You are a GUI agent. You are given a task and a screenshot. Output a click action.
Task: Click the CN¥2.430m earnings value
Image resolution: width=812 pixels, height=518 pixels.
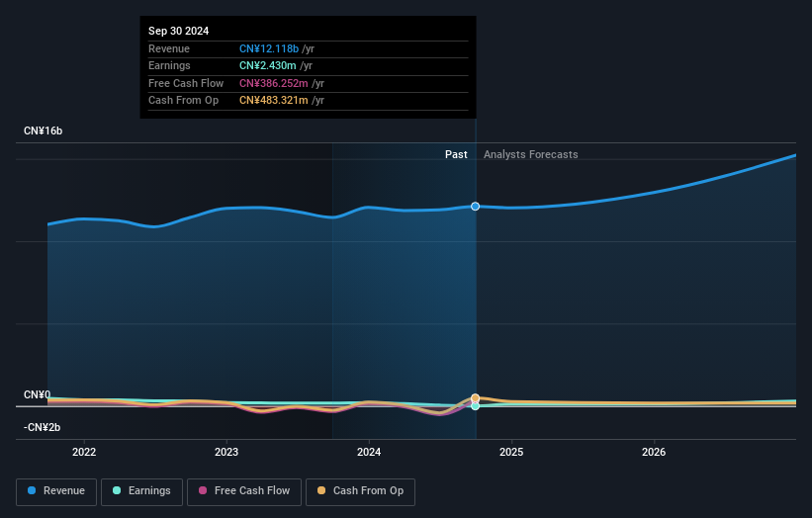pos(268,65)
